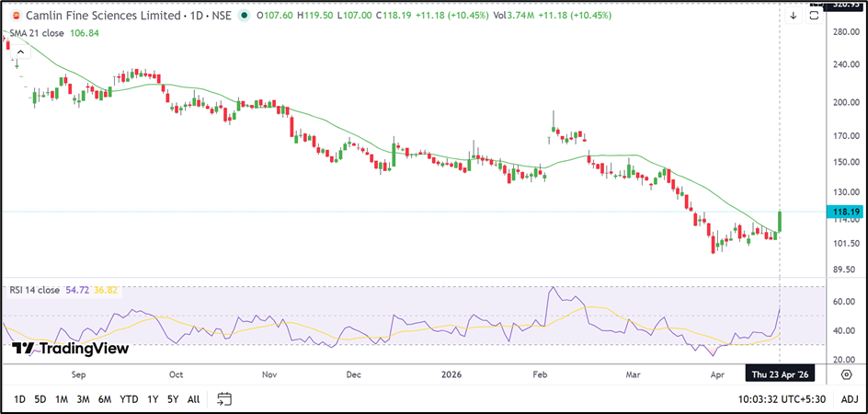
Task: Select the 1D date range
Action: click(17, 398)
